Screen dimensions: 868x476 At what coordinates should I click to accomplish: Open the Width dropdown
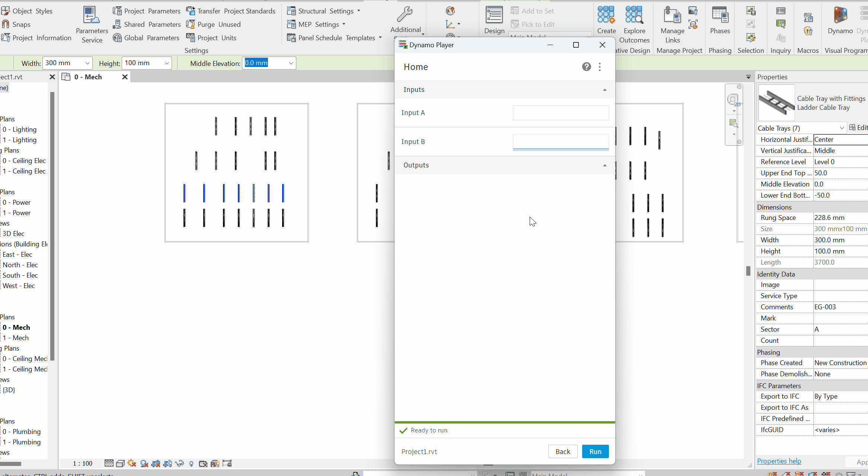[x=87, y=63]
